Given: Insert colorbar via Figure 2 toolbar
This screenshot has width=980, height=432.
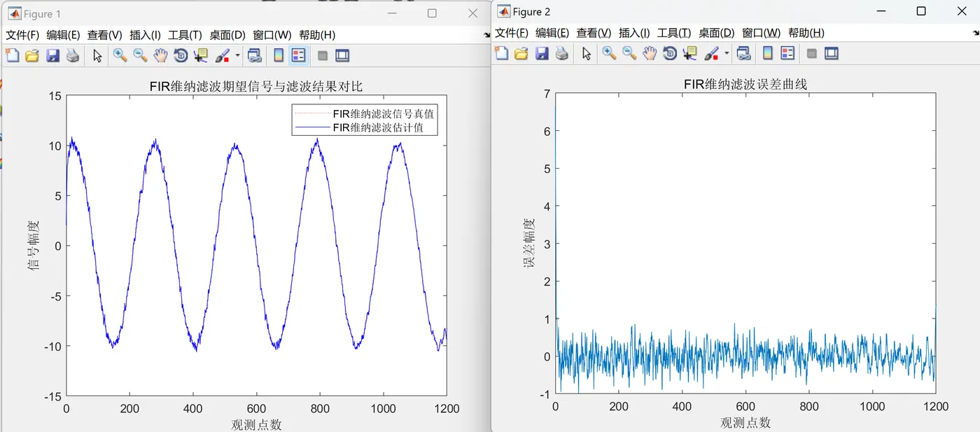Looking at the screenshot, I should point(768,53).
